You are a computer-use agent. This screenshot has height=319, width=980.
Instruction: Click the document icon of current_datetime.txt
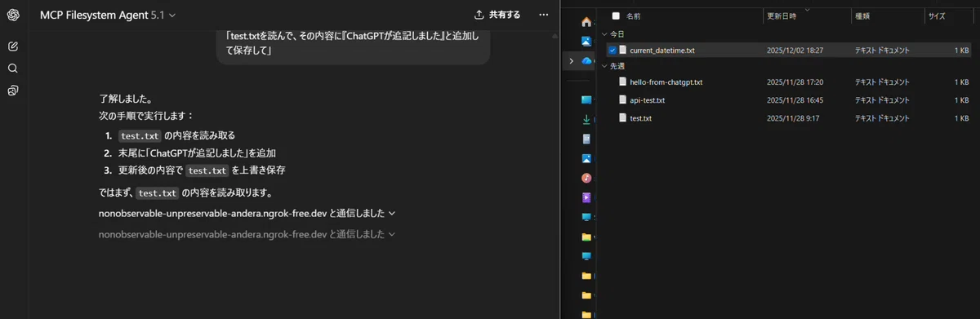[623, 51]
